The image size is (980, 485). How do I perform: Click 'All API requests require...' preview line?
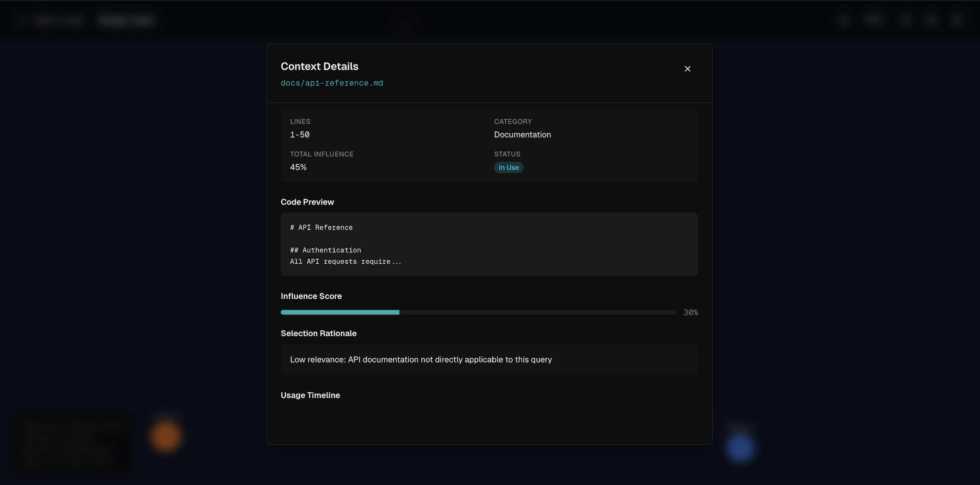pos(345,262)
